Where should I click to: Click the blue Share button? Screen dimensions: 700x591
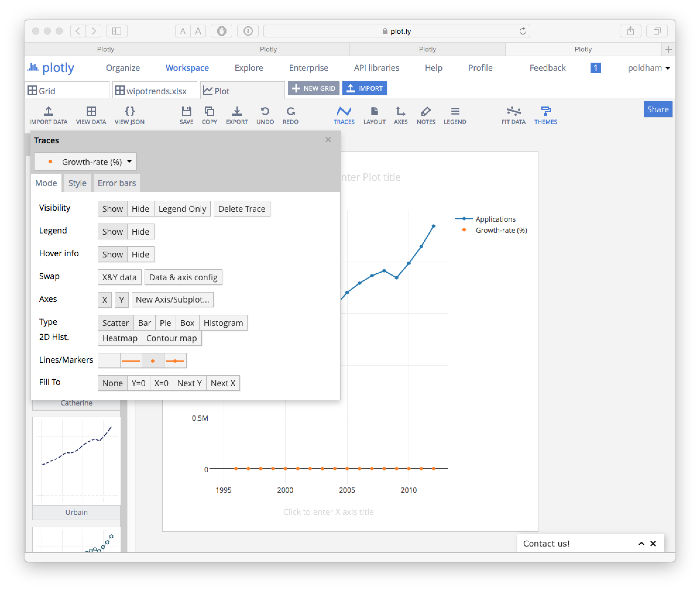pos(658,109)
